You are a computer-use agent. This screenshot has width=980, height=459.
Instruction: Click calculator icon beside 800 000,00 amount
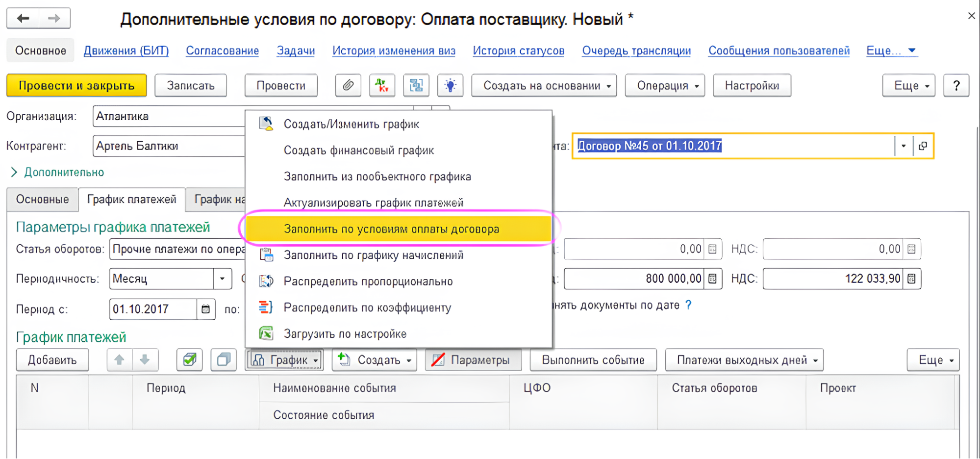pos(713,279)
